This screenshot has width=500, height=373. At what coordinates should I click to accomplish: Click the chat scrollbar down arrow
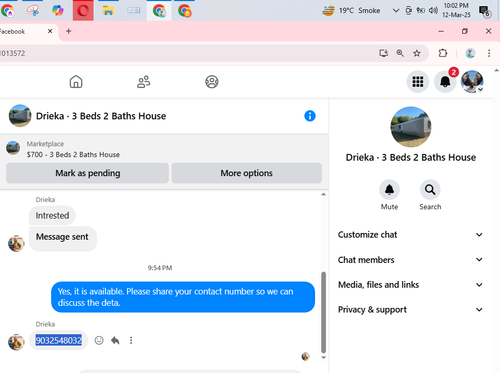323,357
